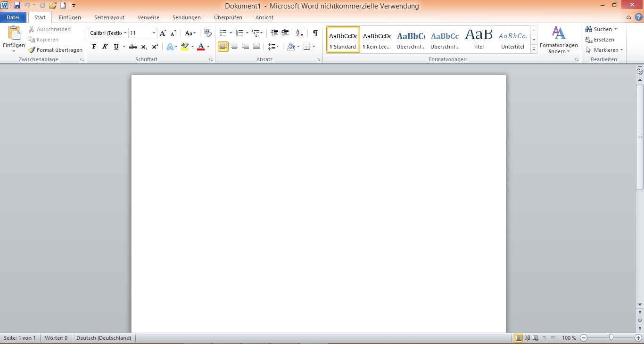Expand the Absatz dialog launcher

point(319,60)
